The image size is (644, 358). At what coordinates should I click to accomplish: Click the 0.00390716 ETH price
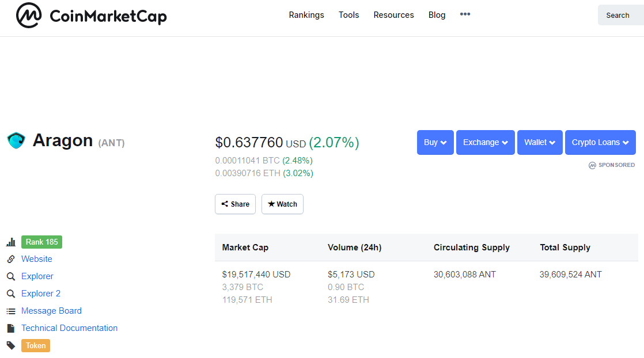pos(248,173)
